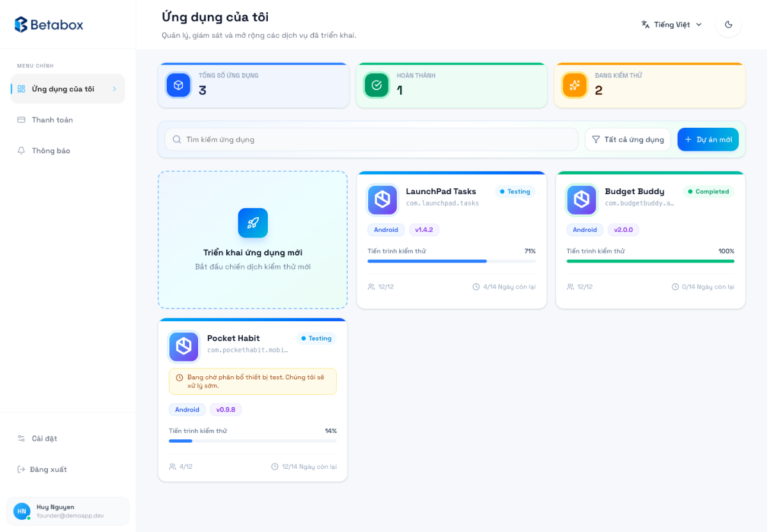Click the Testing badge on LaunchPad Tasks
767x532 pixels.
(515, 192)
